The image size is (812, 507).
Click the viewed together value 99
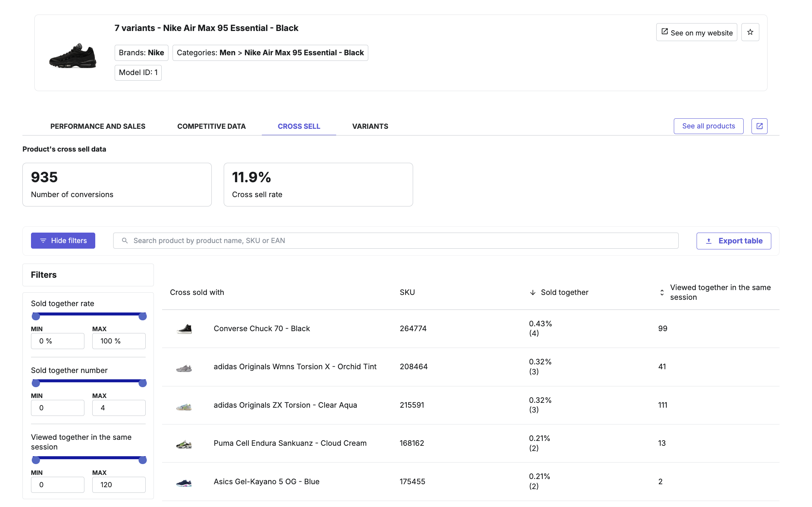[663, 329]
